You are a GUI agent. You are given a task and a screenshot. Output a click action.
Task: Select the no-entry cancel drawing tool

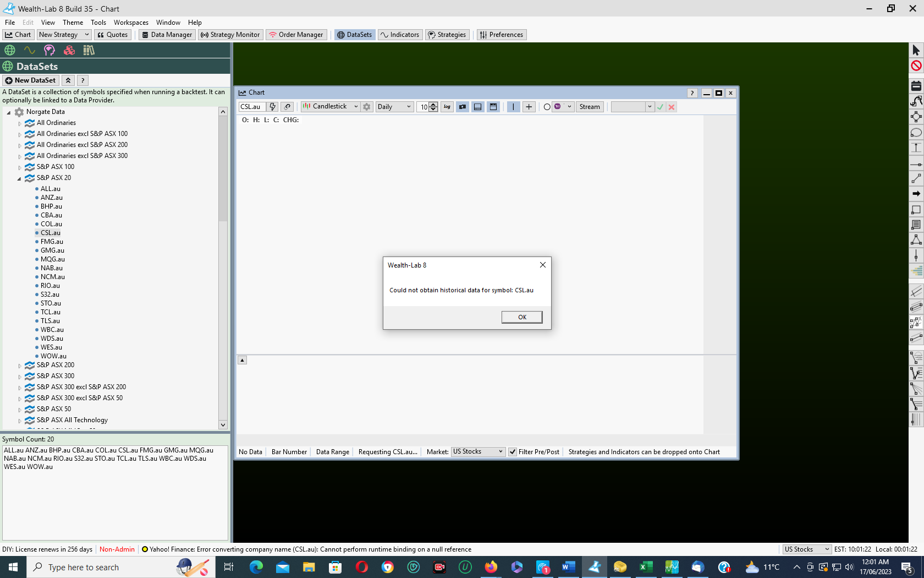click(x=916, y=66)
